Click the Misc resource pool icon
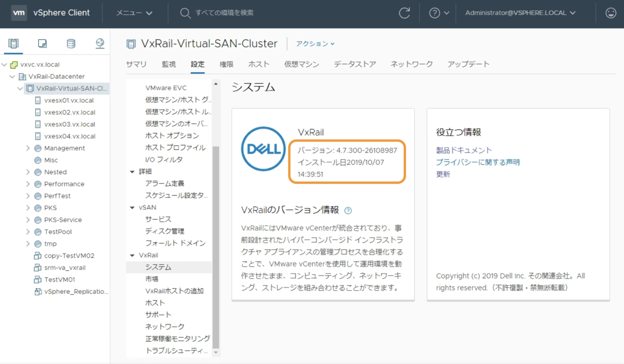Image resolution: width=624 pixels, height=364 pixels. pyautogui.click(x=38, y=160)
